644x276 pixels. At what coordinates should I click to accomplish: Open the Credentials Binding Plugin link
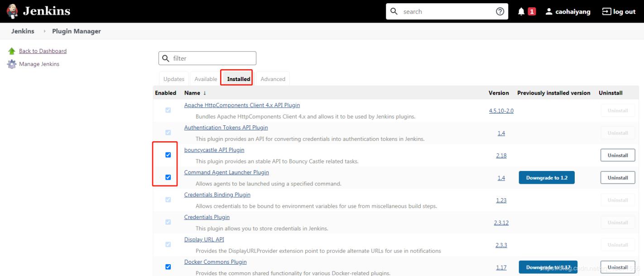(217, 195)
